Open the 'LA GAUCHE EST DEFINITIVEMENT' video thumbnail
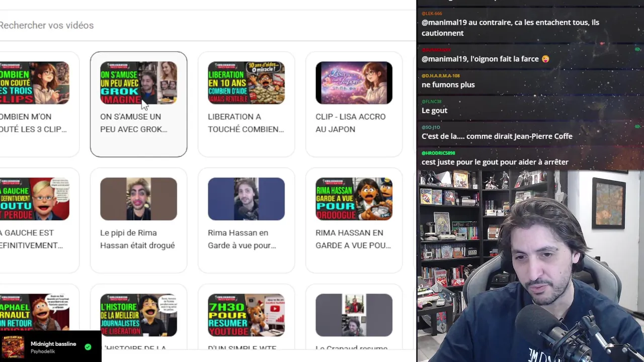The image size is (644, 362). 35,199
